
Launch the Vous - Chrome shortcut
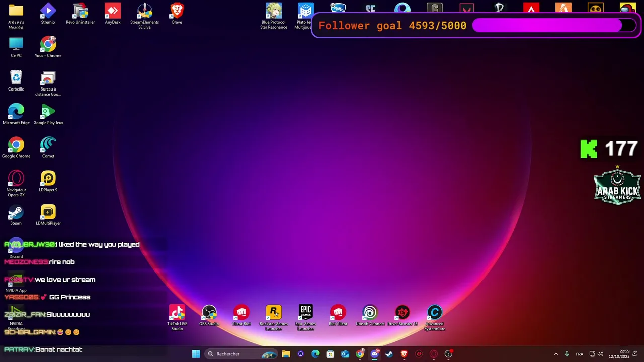tap(48, 47)
